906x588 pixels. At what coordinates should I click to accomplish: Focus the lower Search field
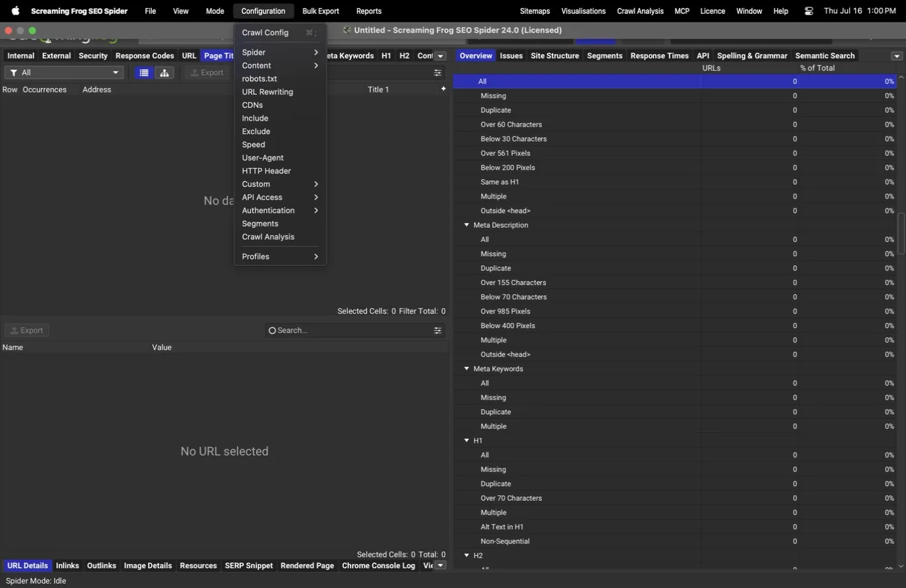355,330
